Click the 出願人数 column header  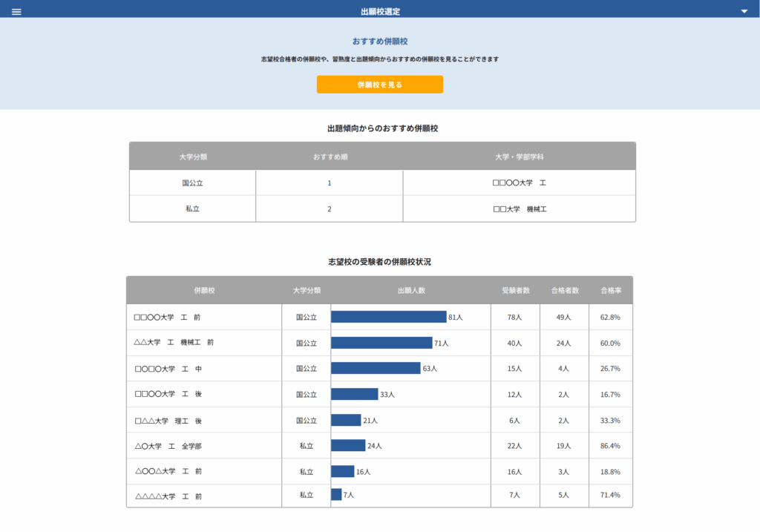tap(411, 290)
